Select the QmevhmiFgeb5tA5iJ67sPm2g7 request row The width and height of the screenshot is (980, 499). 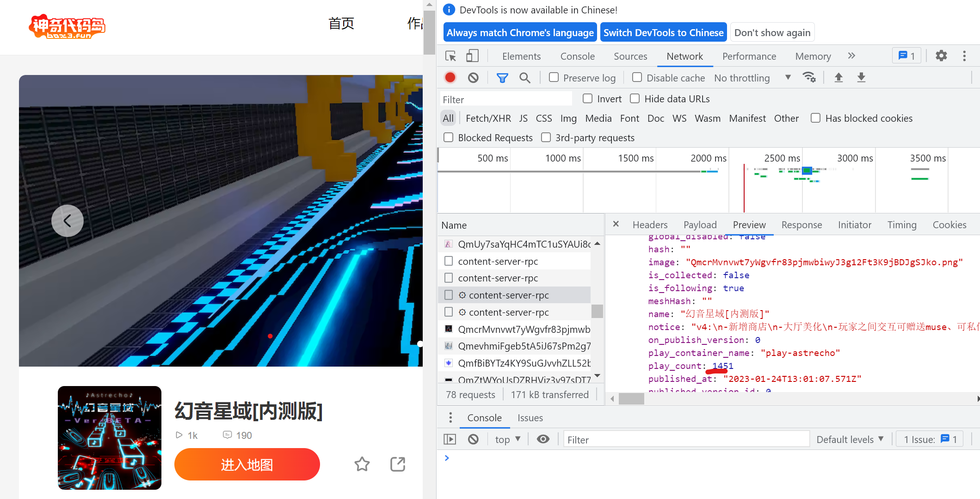point(514,346)
